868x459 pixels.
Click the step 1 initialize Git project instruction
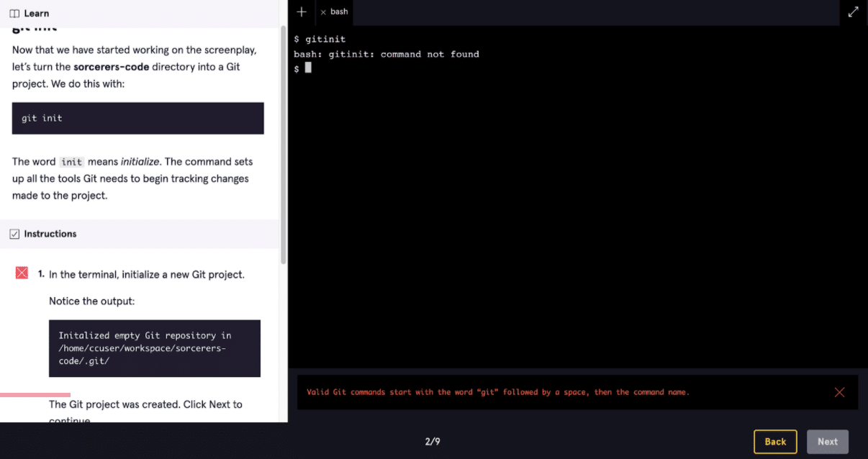pyautogui.click(x=147, y=274)
